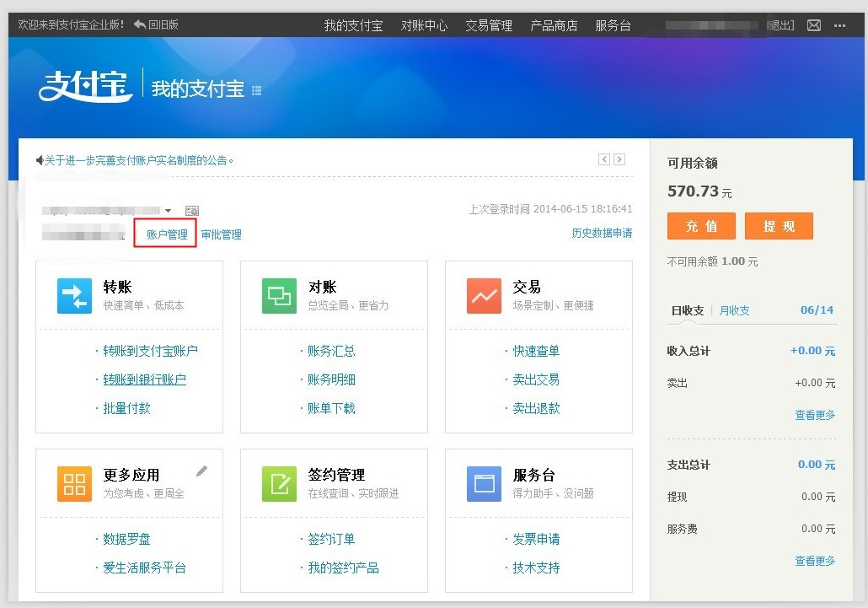The height and width of the screenshot is (608, 868).
Task: Click the green 对账 reconciliation icon
Action: point(279,296)
